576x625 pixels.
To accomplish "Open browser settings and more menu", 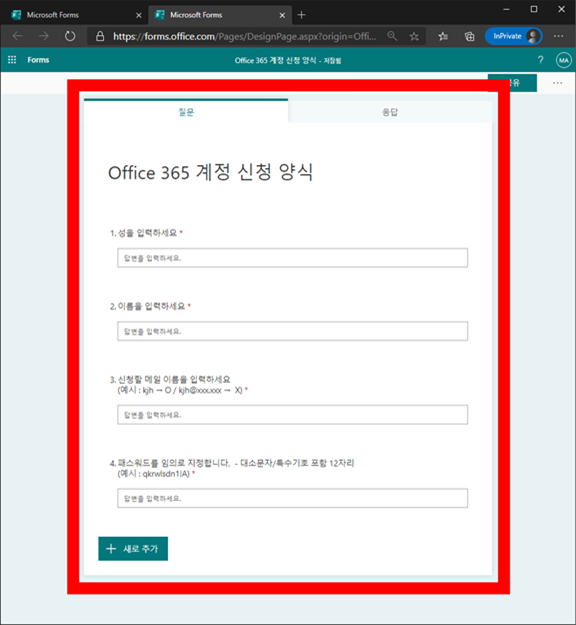I will [x=558, y=36].
